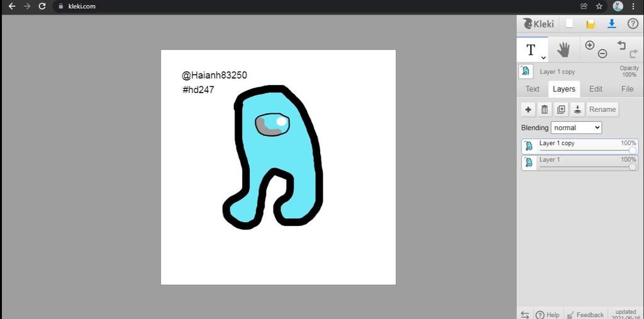
Task: Bookmark this page with the star icon
Action: (599, 6)
